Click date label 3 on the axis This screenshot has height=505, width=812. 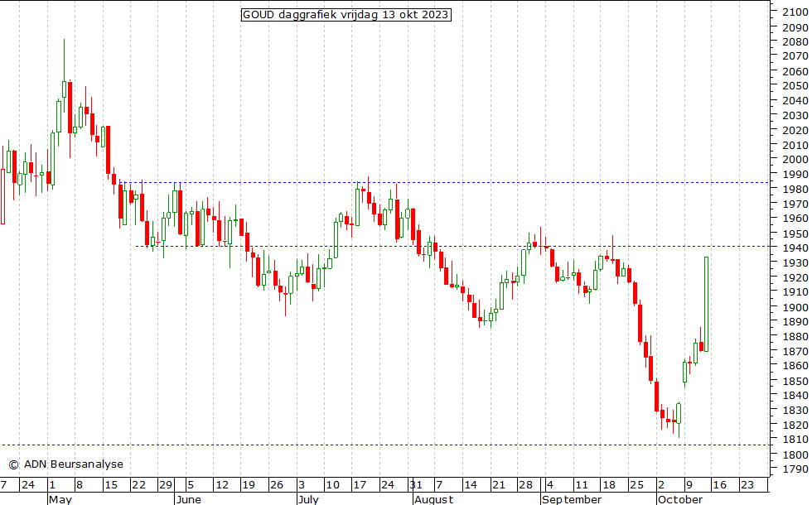pyautogui.click(x=302, y=485)
